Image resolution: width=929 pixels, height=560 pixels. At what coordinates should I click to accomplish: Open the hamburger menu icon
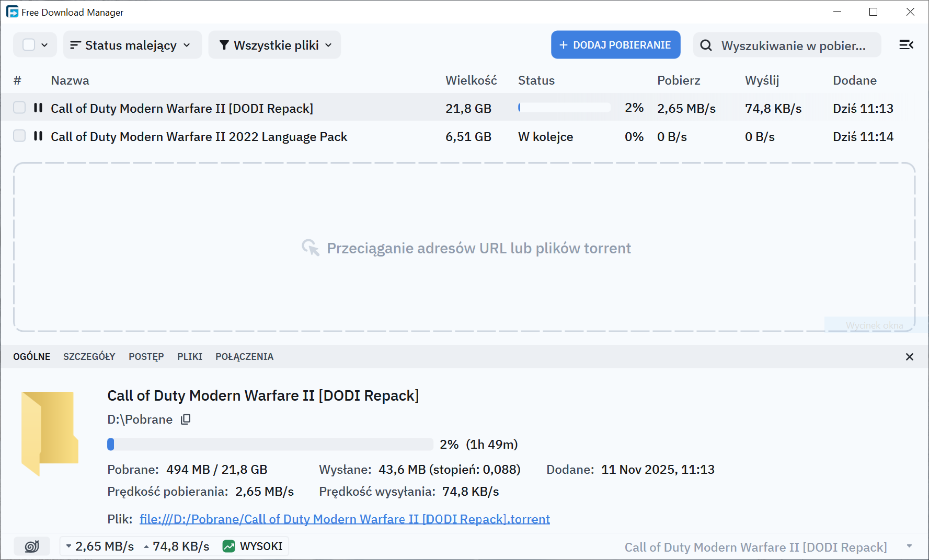tap(906, 45)
